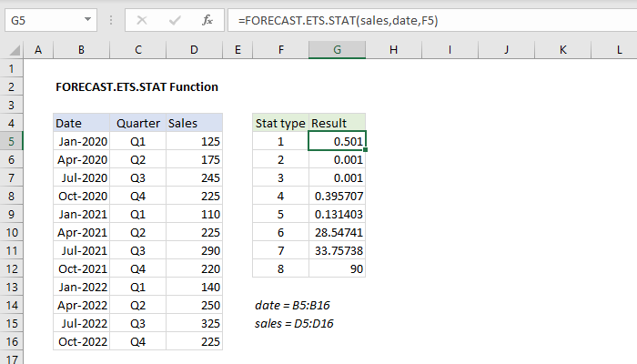Select column D header
This screenshot has height=364, width=637.
[194, 50]
